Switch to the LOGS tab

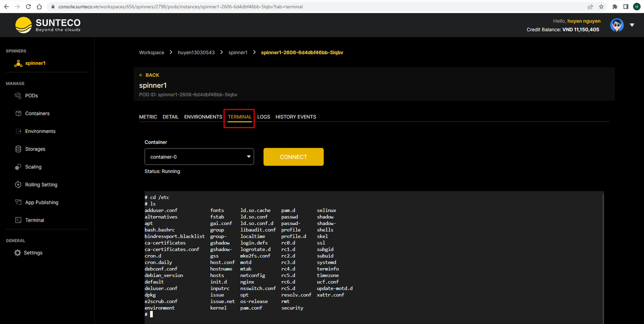tap(263, 117)
